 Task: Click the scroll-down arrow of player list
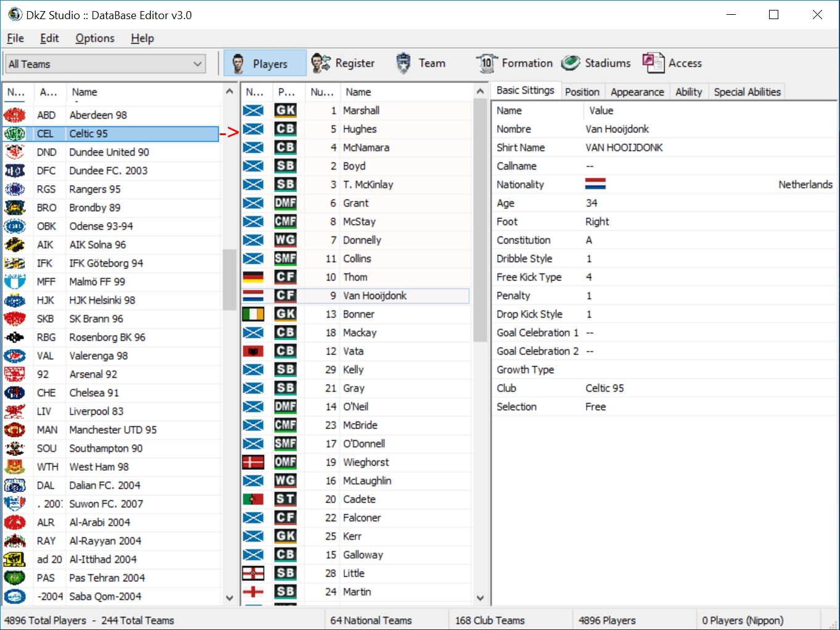click(x=480, y=598)
